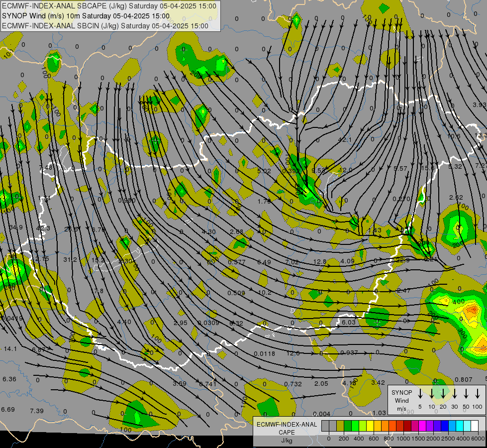Click the 2.62 value on the map
The height and width of the screenshot is (448, 487).
[456, 198]
